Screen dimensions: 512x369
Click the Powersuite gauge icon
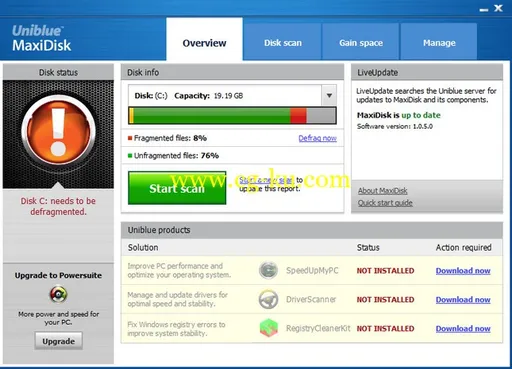pyautogui.click(x=58, y=294)
